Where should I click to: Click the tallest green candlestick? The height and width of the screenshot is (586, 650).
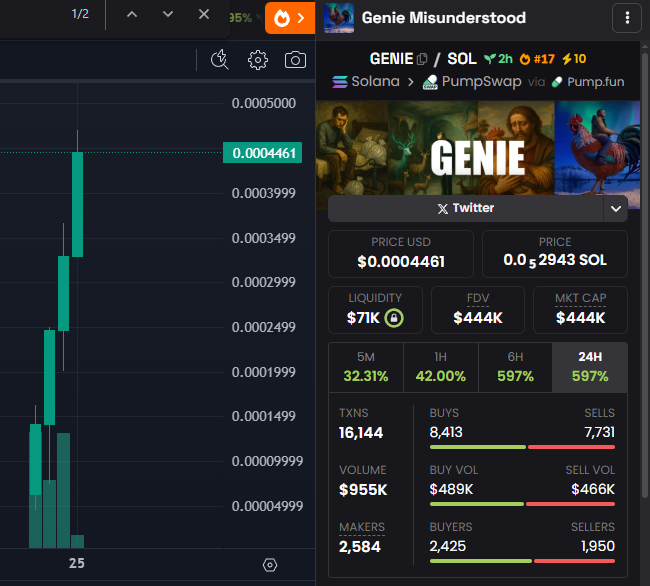(x=77, y=204)
